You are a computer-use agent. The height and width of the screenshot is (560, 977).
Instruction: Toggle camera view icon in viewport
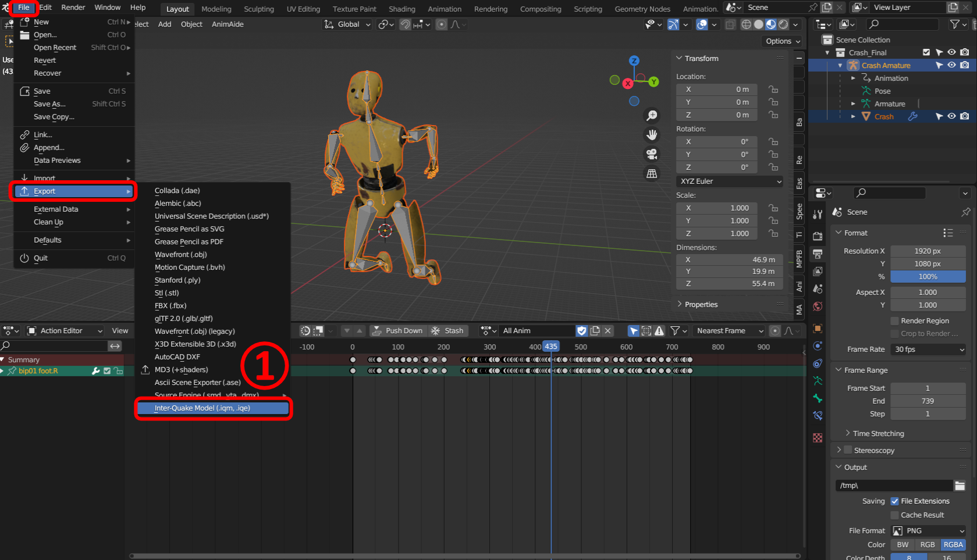point(652,154)
